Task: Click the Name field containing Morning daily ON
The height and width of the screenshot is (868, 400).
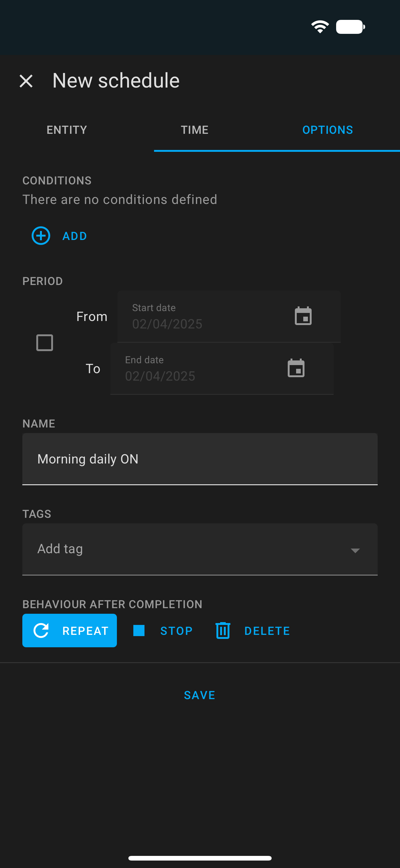Action: coord(200,459)
